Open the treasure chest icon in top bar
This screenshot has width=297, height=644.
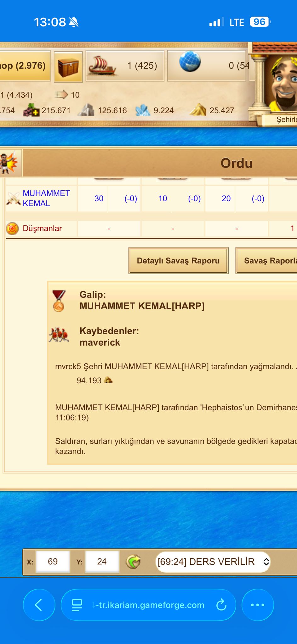click(x=68, y=67)
